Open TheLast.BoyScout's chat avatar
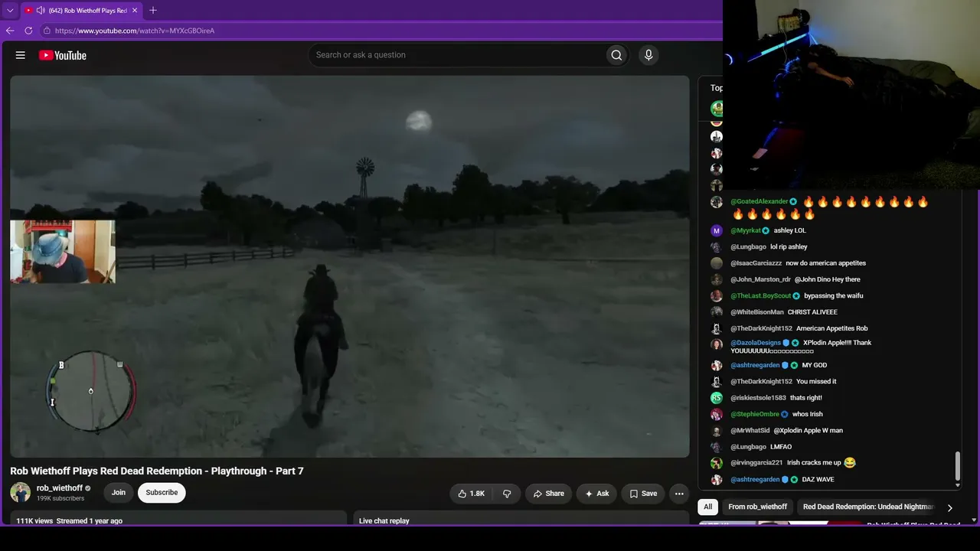980x551 pixels. (717, 296)
